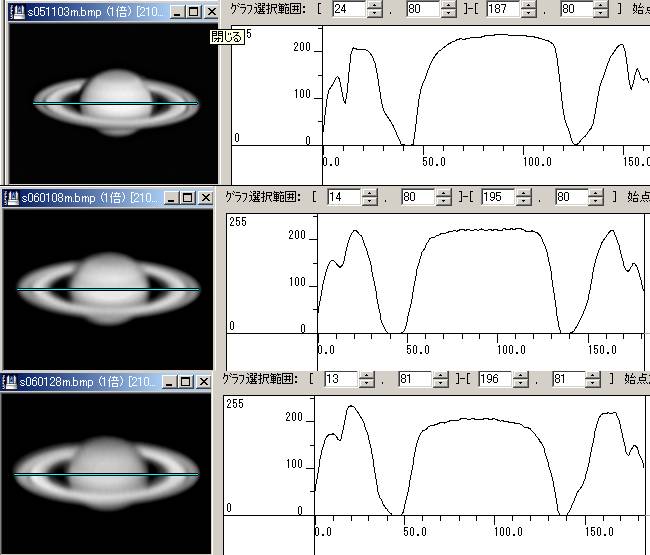The height and width of the screenshot is (555, 650).
Task: Focus the end Y field after 196
Action: click(x=569, y=379)
